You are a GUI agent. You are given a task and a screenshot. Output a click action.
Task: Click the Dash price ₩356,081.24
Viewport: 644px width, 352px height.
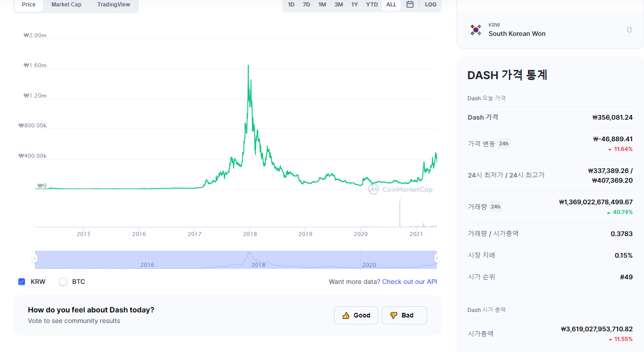613,117
